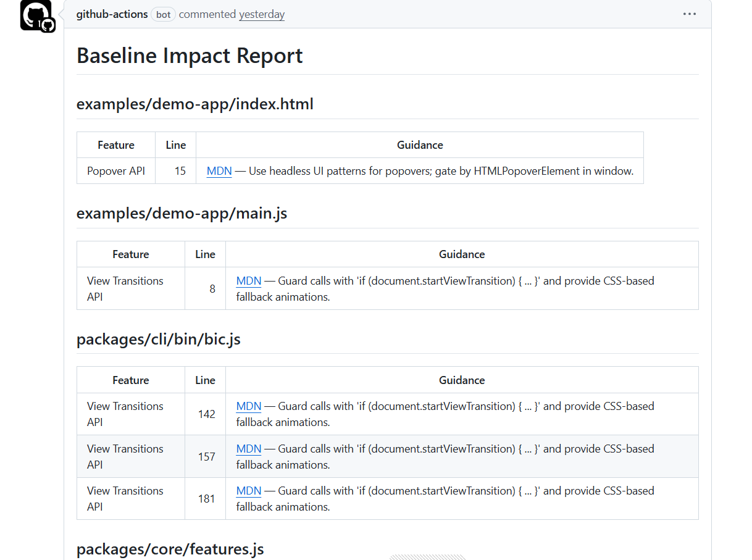The width and height of the screenshot is (752, 560).
Task: Click the packages/cli/bin/bic.js heading
Action: (159, 340)
